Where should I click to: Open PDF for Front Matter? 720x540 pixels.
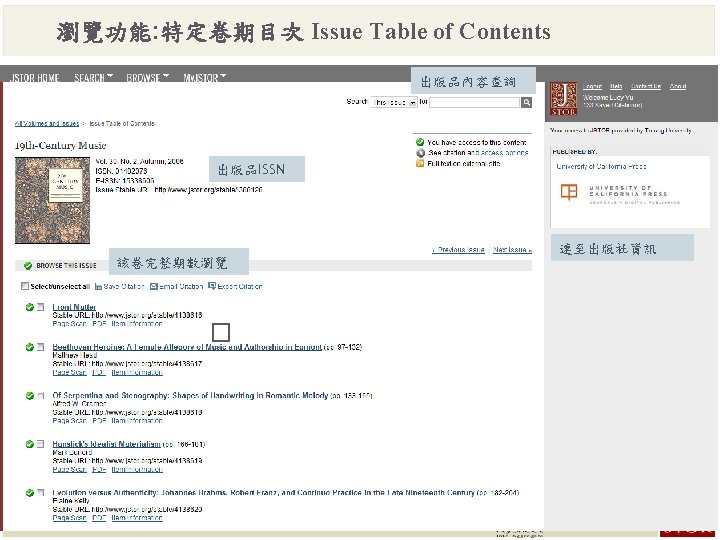(99, 324)
